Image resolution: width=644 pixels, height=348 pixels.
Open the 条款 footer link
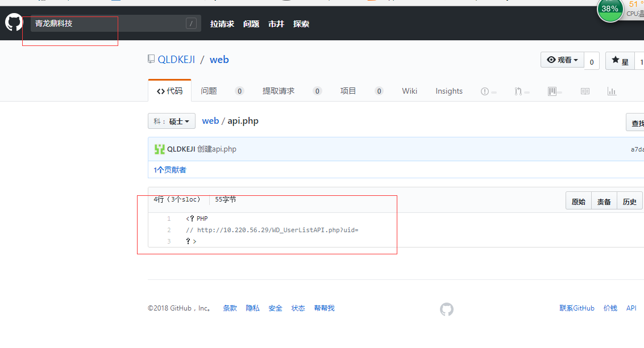230,308
